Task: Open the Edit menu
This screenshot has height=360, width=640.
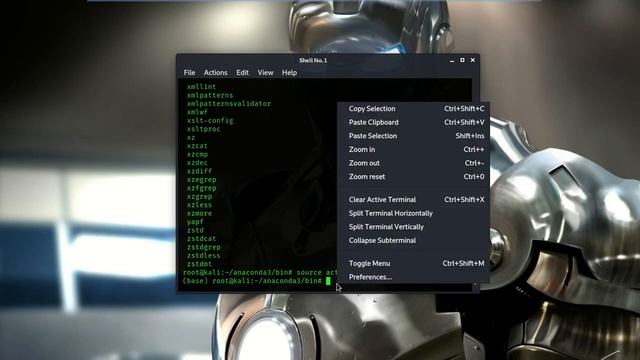Action: (242, 73)
